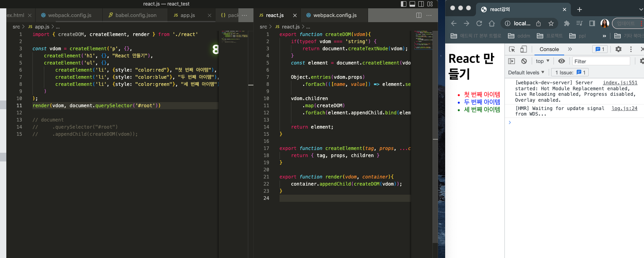Split the right editor with split editor icon
The width and height of the screenshot is (644, 258).
[x=419, y=15]
